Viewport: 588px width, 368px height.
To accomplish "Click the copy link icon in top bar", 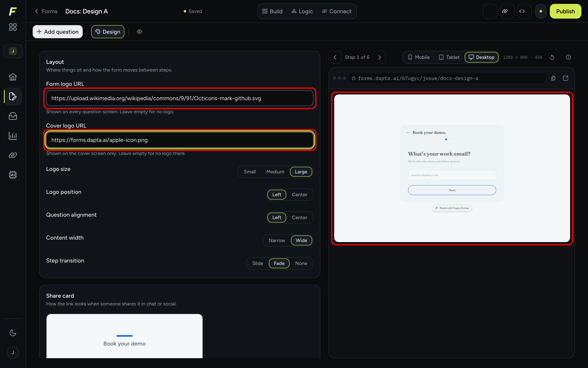I will 507,11.
